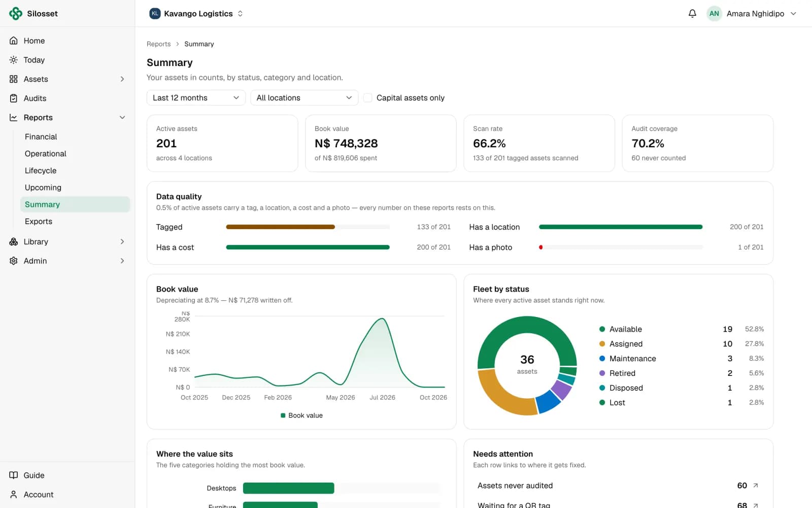The height and width of the screenshot is (508, 812).
Task: Toggle Capital assets only checkbox
Action: click(368, 98)
